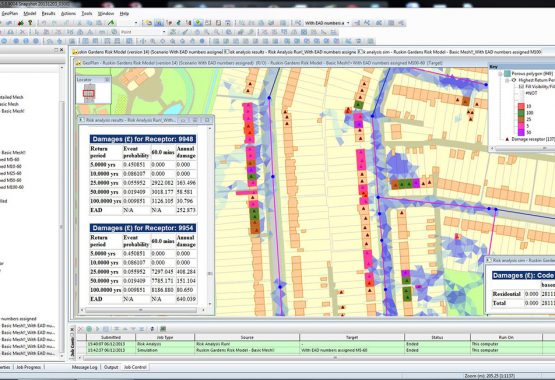Sort jobs by the Job Type column header

click(165, 338)
